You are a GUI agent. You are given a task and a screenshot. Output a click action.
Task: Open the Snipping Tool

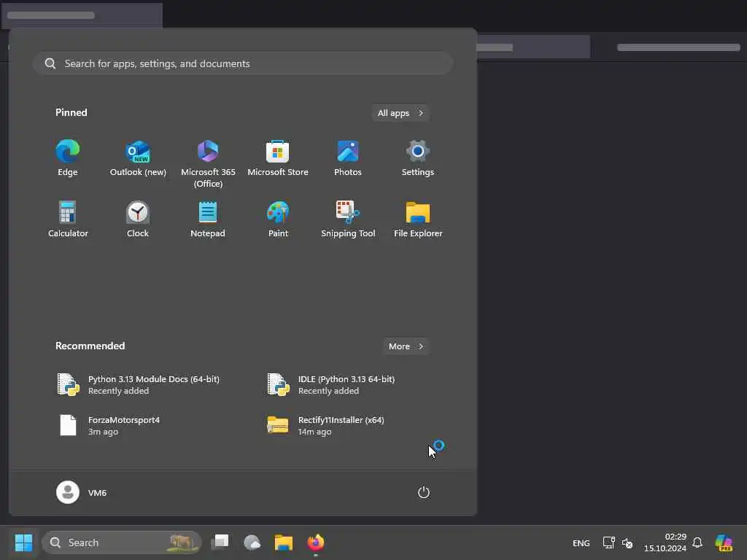point(348,219)
